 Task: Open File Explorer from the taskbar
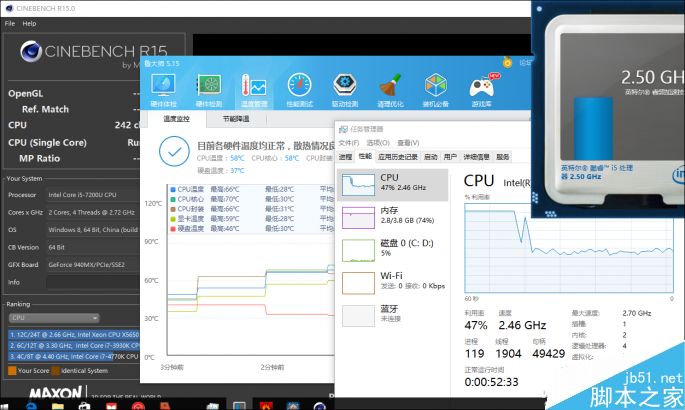pos(57,406)
